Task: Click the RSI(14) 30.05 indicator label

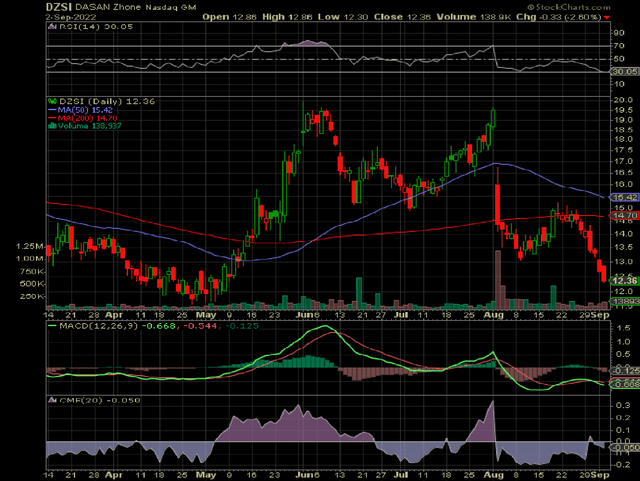Action: [96, 27]
